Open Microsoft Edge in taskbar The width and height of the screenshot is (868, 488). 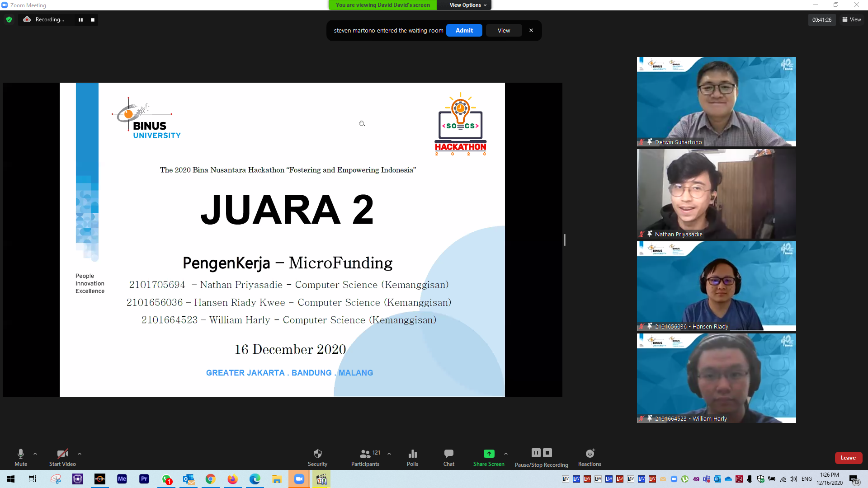pyautogui.click(x=255, y=479)
